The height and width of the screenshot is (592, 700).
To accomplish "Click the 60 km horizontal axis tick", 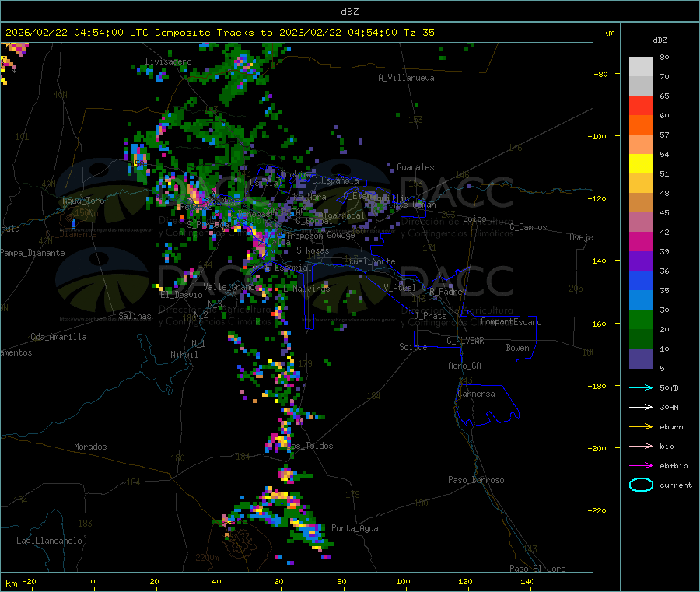I will (x=278, y=582).
